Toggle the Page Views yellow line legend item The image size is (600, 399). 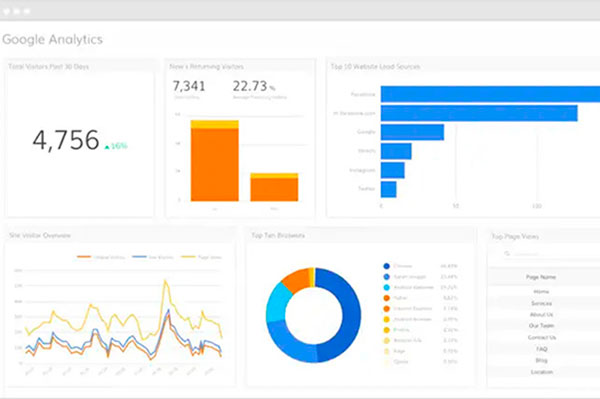[x=202, y=257]
